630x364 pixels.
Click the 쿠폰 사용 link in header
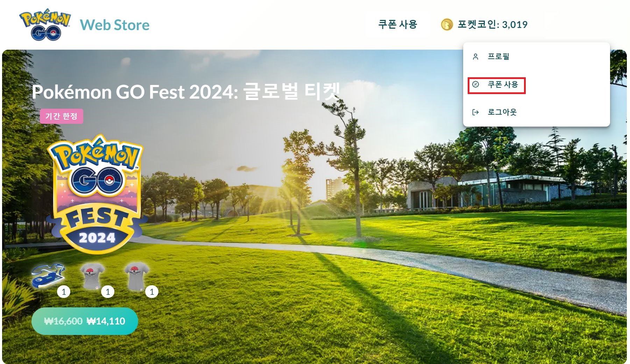coord(398,24)
